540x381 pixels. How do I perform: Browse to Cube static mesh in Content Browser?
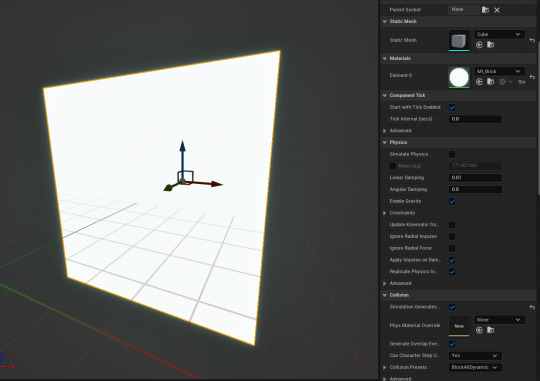491,45
